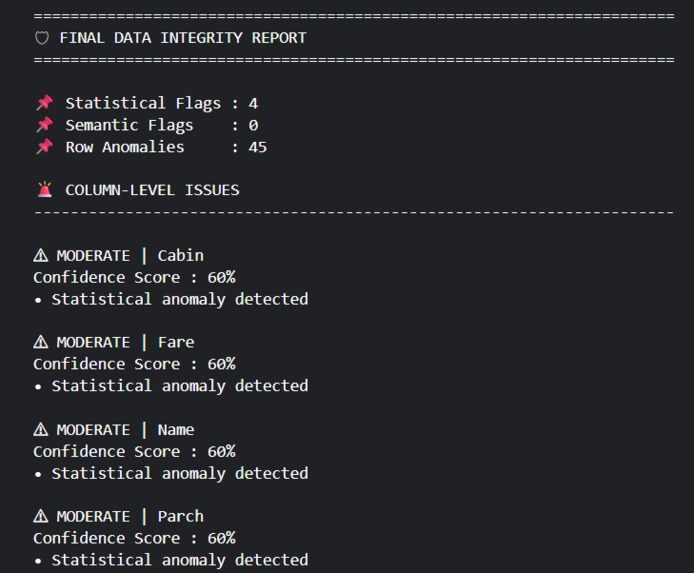The width and height of the screenshot is (694, 573).
Task: Click the warning triangle on the Parch entry
Action: coord(41,516)
